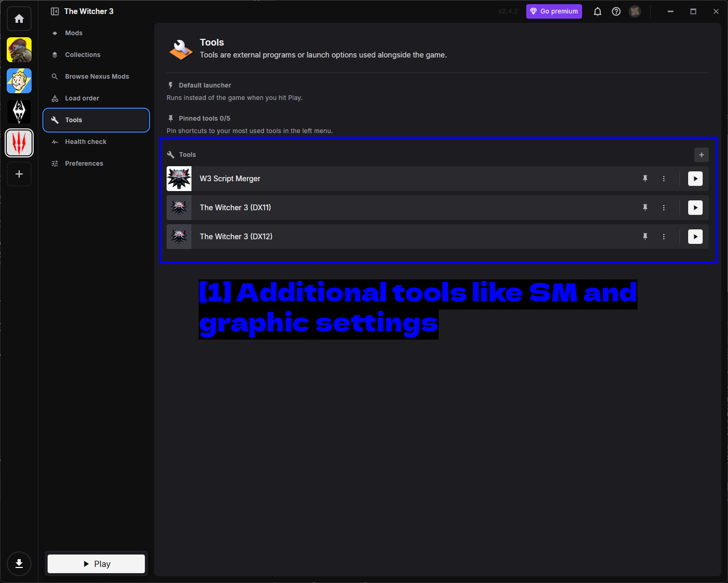Image resolution: width=728 pixels, height=583 pixels.
Task: Run the W3 Script Merger tool
Action: pos(695,179)
